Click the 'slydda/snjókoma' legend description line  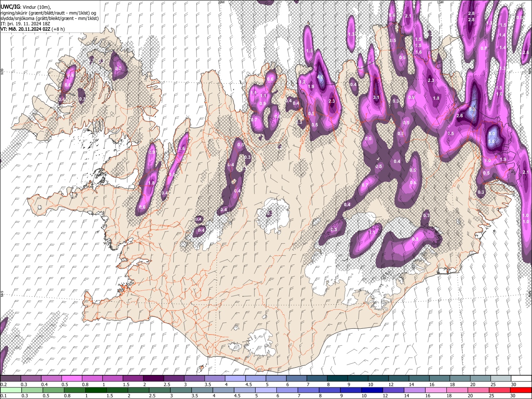49,18
